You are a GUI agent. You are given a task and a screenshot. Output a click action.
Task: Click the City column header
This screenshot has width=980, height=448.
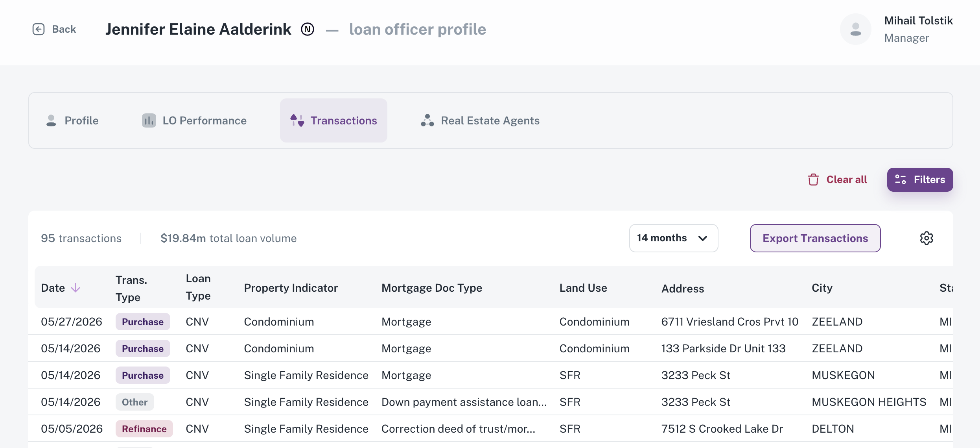822,288
